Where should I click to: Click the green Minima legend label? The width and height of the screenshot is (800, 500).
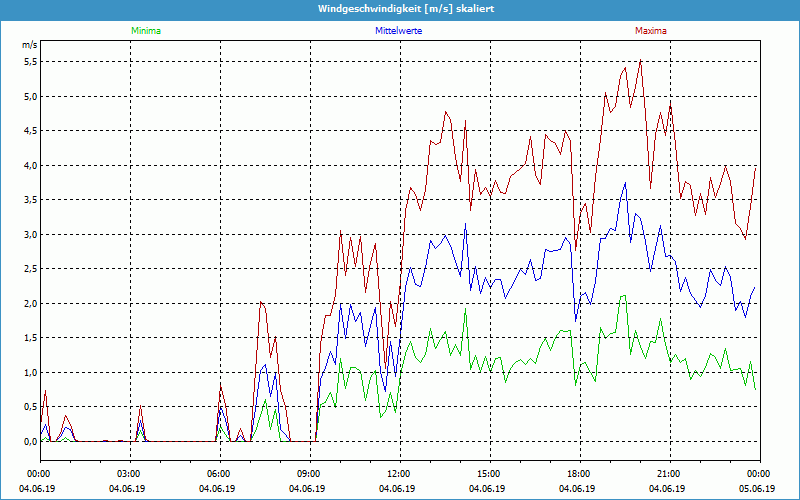click(x=145, y=31)
